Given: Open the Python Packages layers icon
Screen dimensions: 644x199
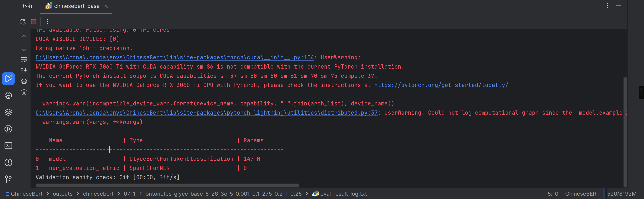Looking at the screenshot, I should coord(8,112).
